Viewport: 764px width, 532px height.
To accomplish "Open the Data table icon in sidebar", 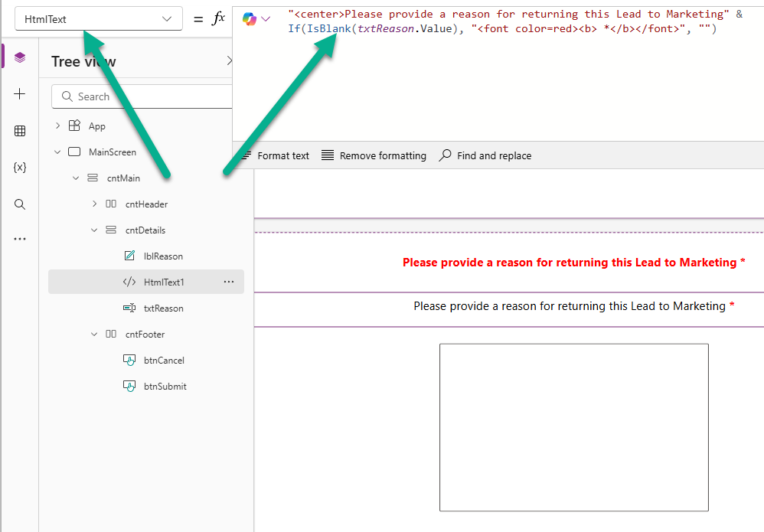I will click(20, 131).
